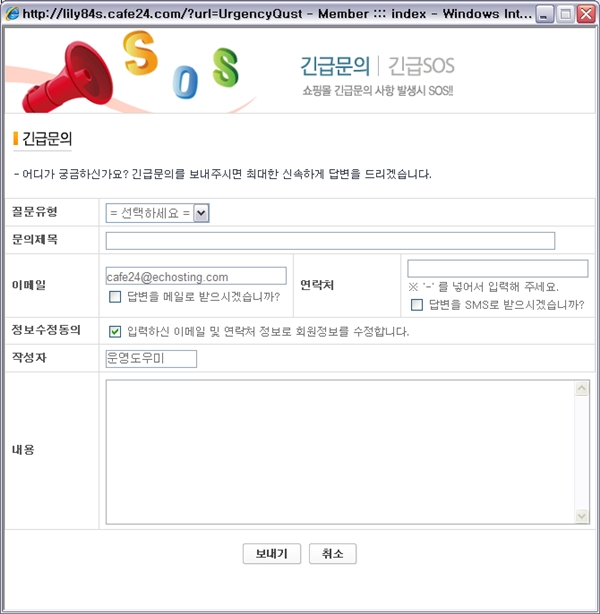This screenshot has width=600, height=614.
Task: Enable receiving the reply by email checkbox
Action: tap(115, 296)
